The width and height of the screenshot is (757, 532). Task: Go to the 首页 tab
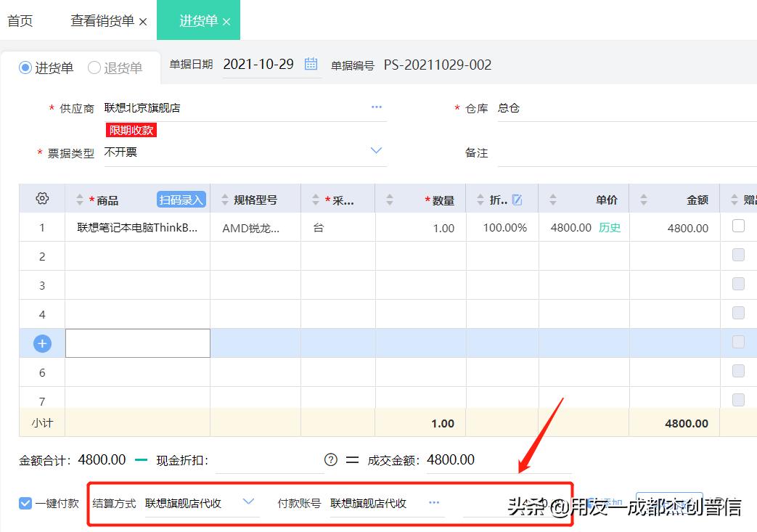20,20
